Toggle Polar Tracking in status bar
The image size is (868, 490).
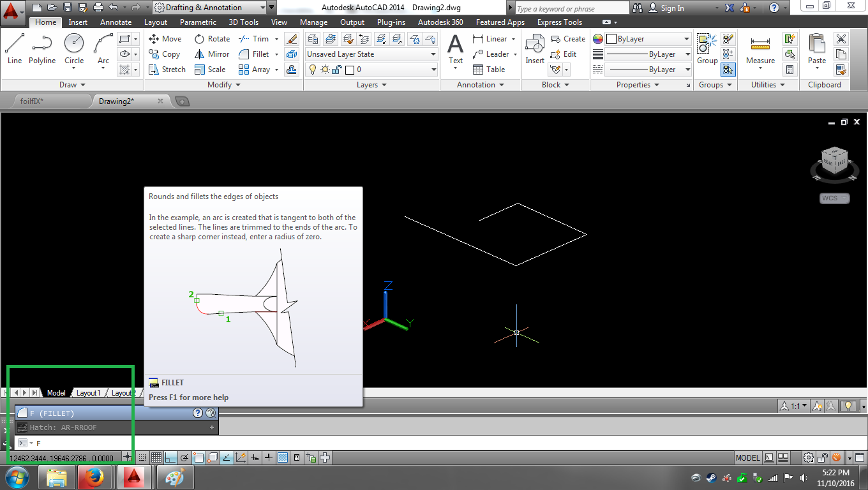pyautogui.click(x=184, y=457)
